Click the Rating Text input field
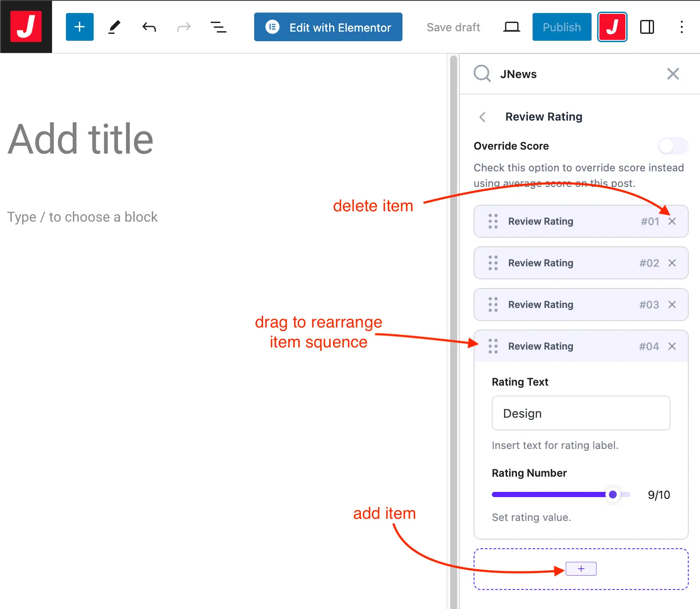Screen dimensions: 700x609 pyautogui.click(x=581, y=413)
